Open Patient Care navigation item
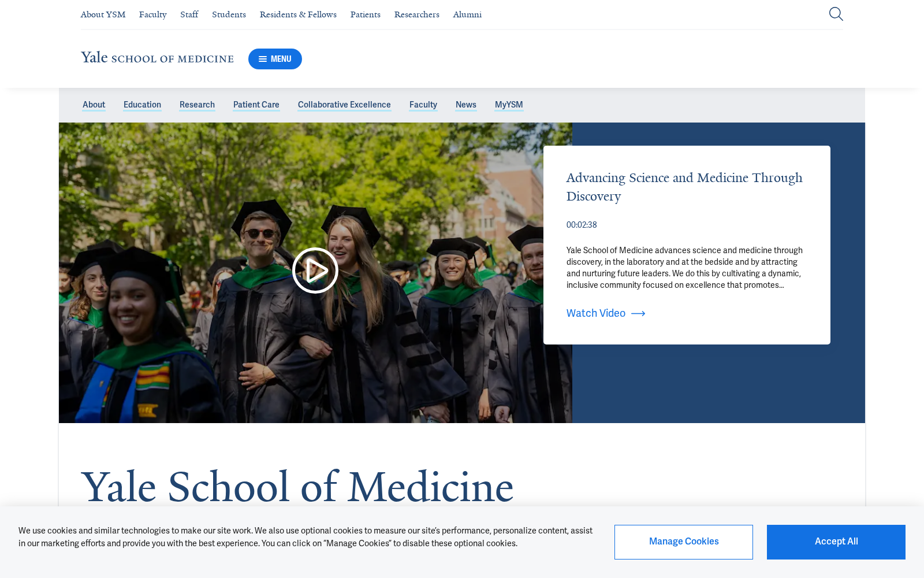This screenshot has height=578, width=924. pos(256,105)
